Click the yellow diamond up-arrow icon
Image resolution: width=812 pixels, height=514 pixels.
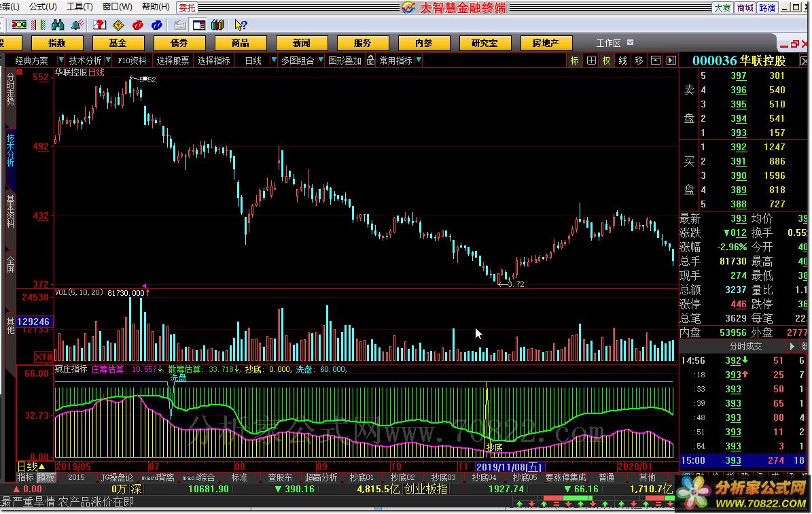(x=119, y=25)
